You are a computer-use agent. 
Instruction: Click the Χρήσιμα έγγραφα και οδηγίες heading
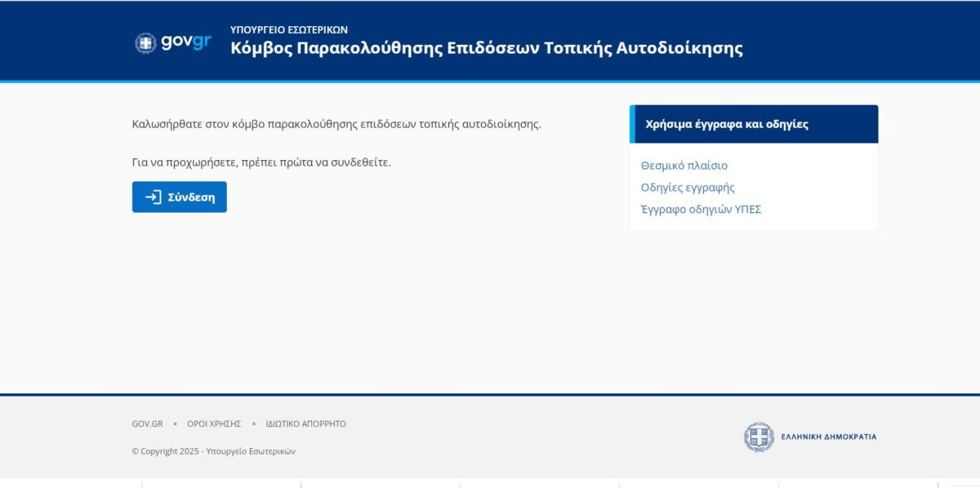pos(727,124)
